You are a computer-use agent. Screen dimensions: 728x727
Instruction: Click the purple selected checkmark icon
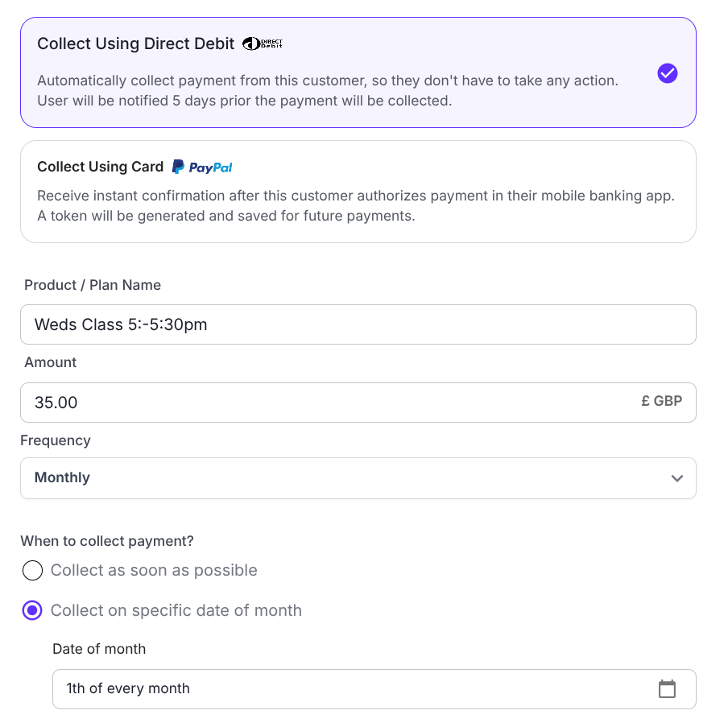(x=667, y=73)
